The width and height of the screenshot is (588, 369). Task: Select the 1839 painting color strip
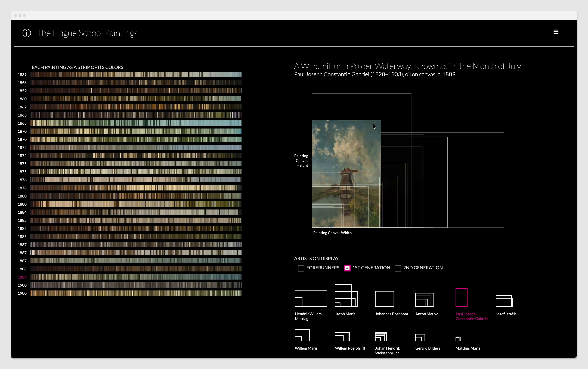[x=136, y=74]
